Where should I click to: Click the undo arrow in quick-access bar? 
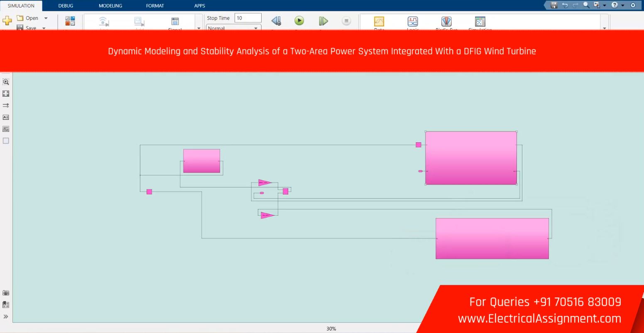click(565, 5)
